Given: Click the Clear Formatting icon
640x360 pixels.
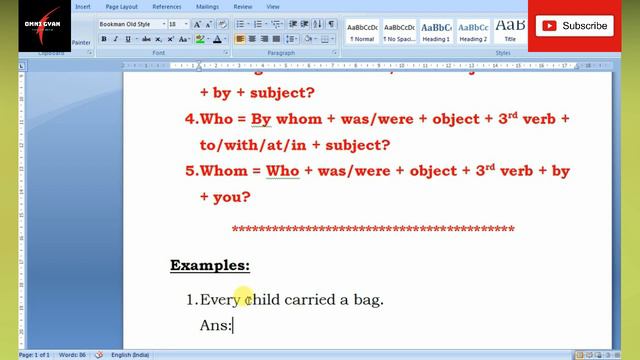Looking at the screenshot, I should pos(222,24).
